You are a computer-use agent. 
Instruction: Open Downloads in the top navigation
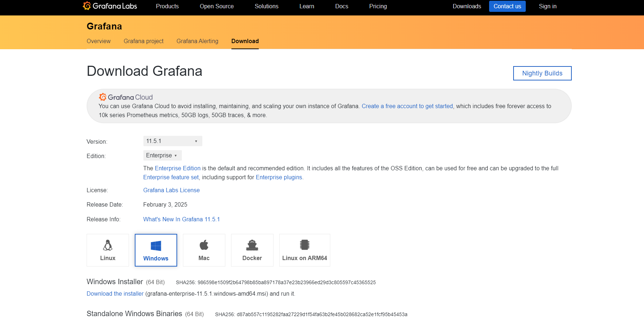point(467,6)
